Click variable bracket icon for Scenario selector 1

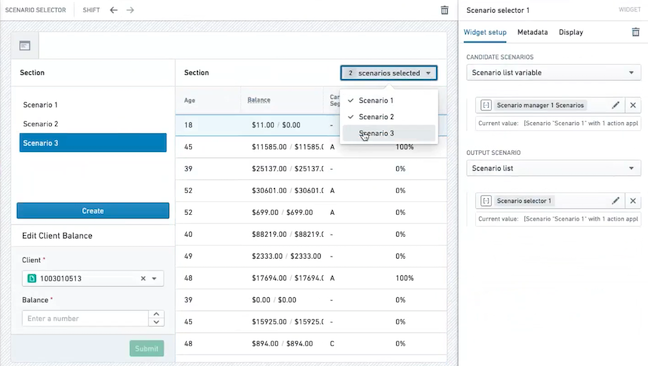tap(486, 201)
